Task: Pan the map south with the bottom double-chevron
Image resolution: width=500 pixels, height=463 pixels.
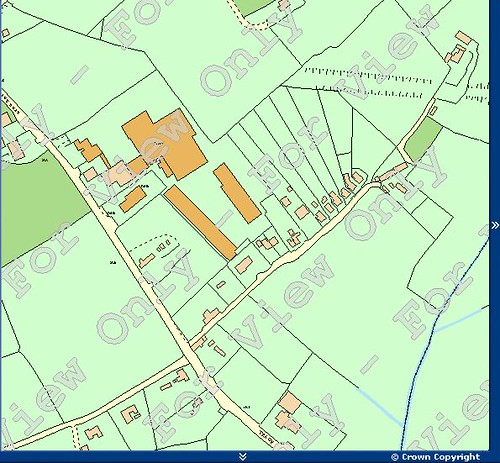Action: point(243,457)
